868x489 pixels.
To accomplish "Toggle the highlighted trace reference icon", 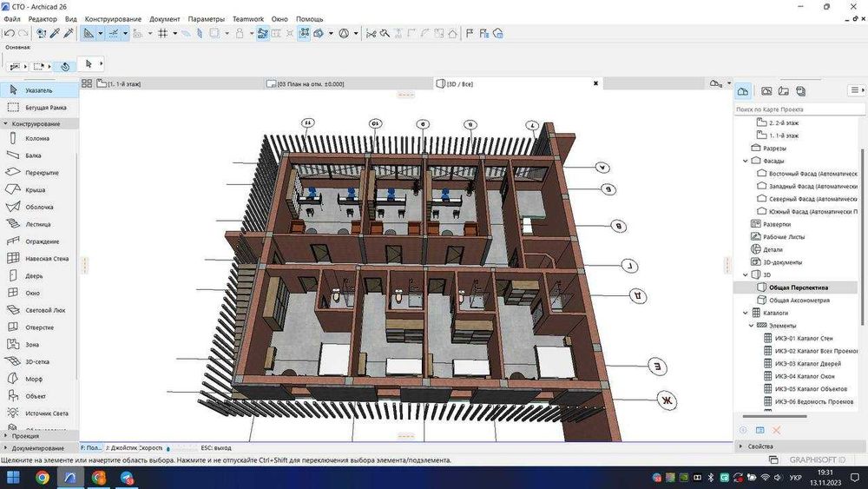I will 262,33.
